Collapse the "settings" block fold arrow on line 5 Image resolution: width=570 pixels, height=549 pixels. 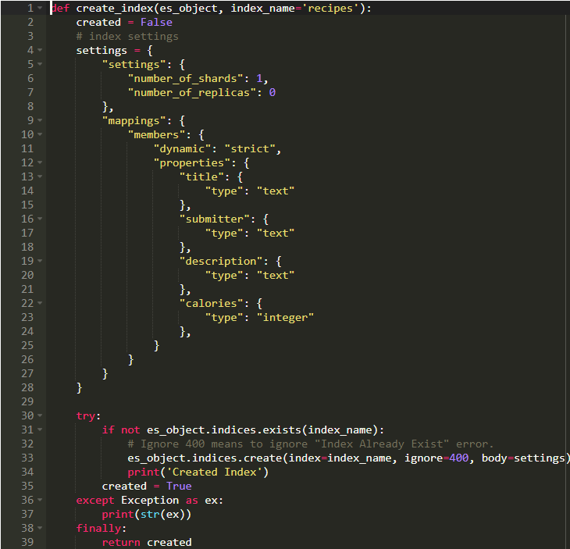pyautogui.click(x=40, y=64)
